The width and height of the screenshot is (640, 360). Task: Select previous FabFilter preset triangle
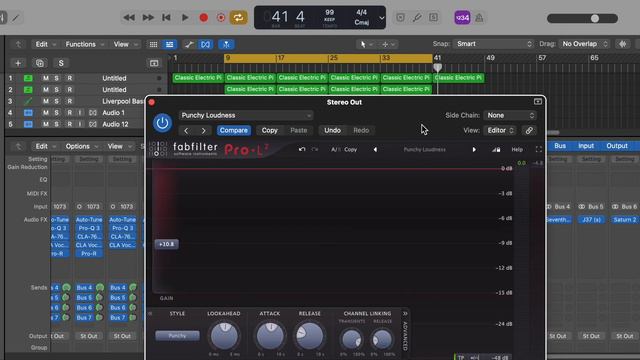[375, 150]
